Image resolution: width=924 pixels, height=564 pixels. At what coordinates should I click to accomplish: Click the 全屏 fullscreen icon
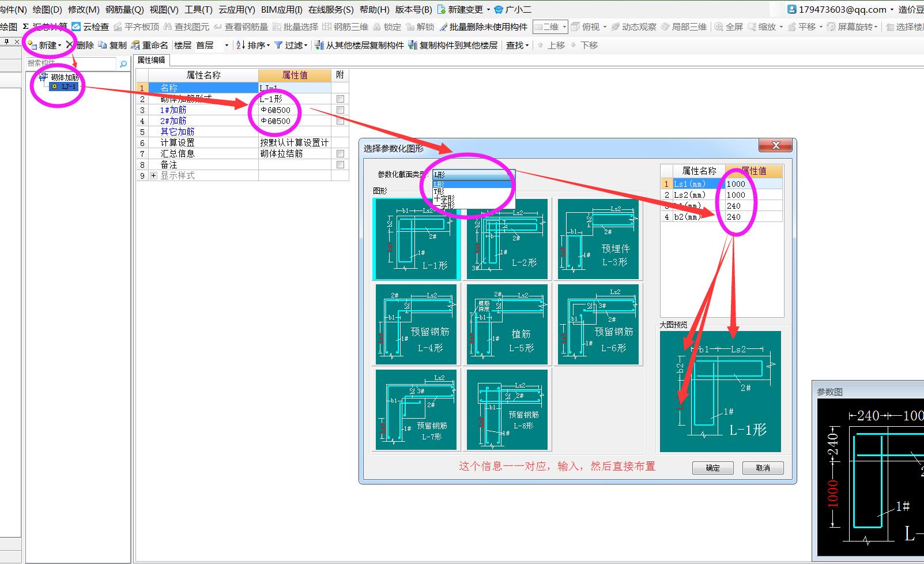719,27
